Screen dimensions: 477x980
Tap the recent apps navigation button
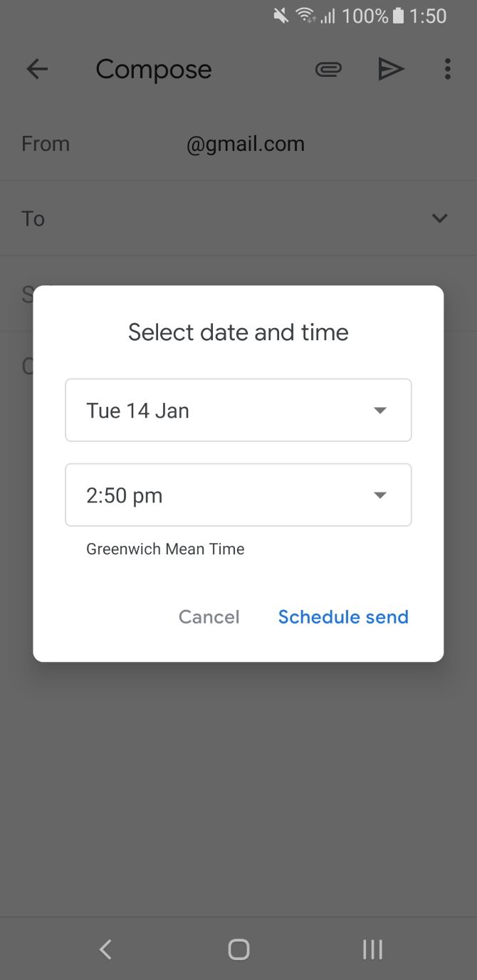pos(372,949)
